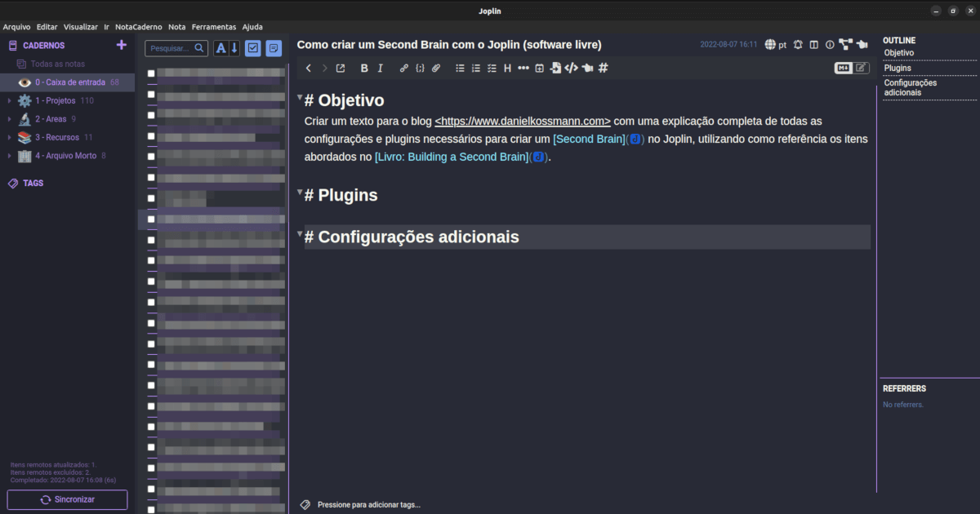Open the link graph icon in title bar
Screen dimensions: 980x514
(x=845, y=45)
